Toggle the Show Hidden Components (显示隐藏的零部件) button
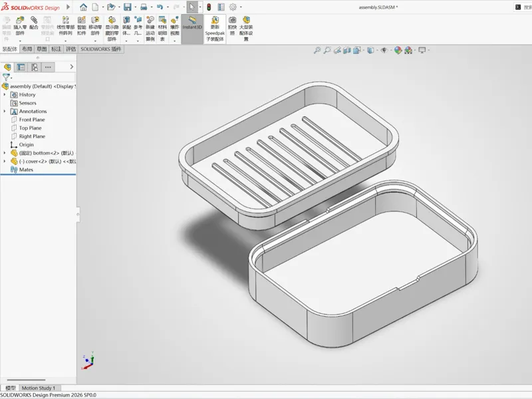The image size is (532, 399). point(112,29)
